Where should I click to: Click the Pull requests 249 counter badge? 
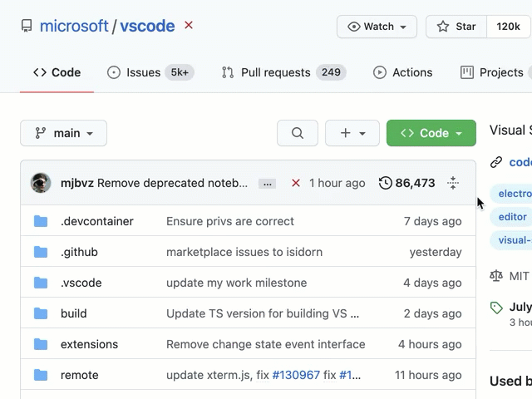[331, 72]
